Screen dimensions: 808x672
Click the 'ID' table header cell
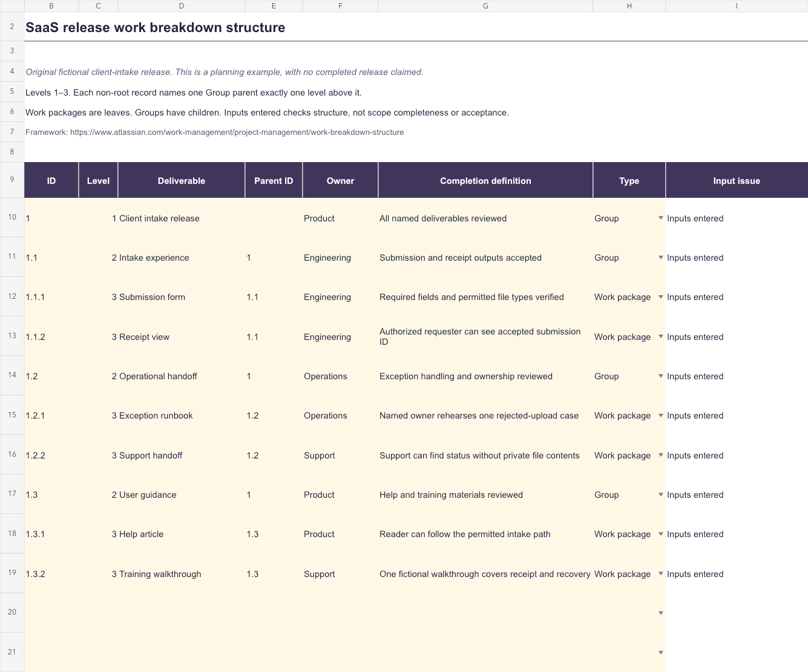[x=51, y=180]
